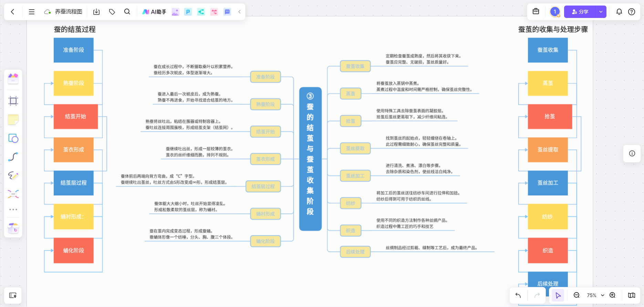Select the pen drawing tool

click(x=13, y=176)
